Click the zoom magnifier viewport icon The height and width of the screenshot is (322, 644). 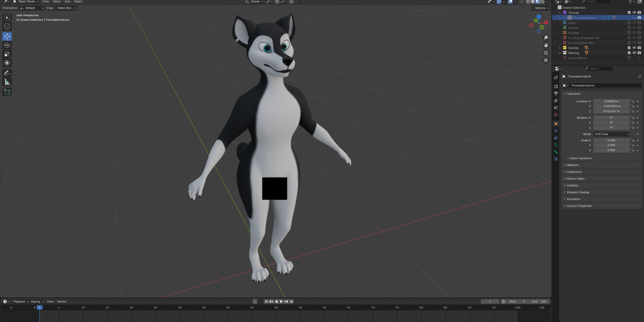click(546, 38)
